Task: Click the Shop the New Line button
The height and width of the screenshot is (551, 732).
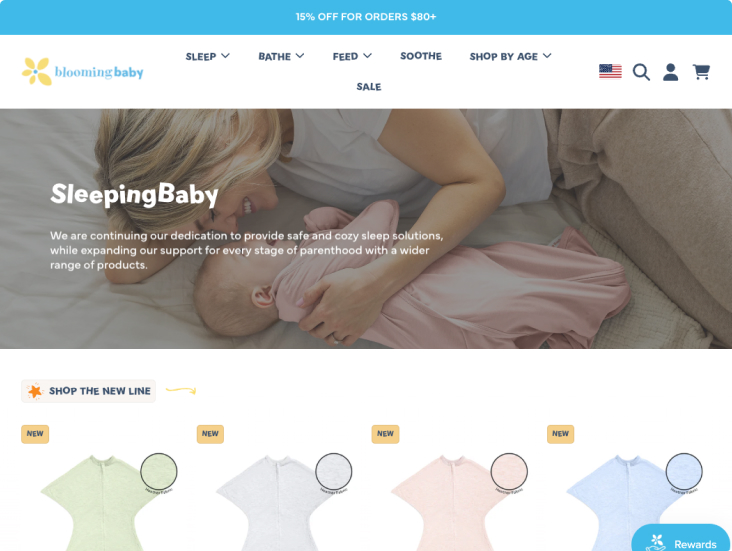Action: tap(88, 391)
